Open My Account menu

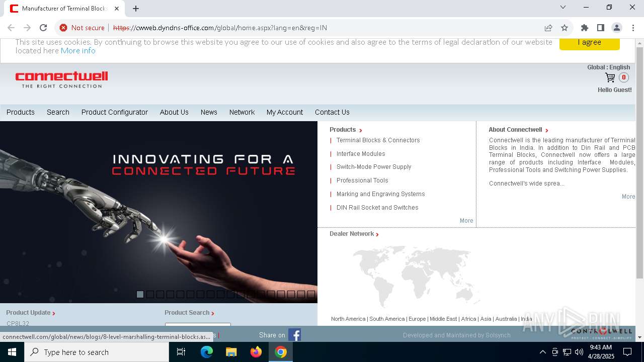click(x=285, y=112)
